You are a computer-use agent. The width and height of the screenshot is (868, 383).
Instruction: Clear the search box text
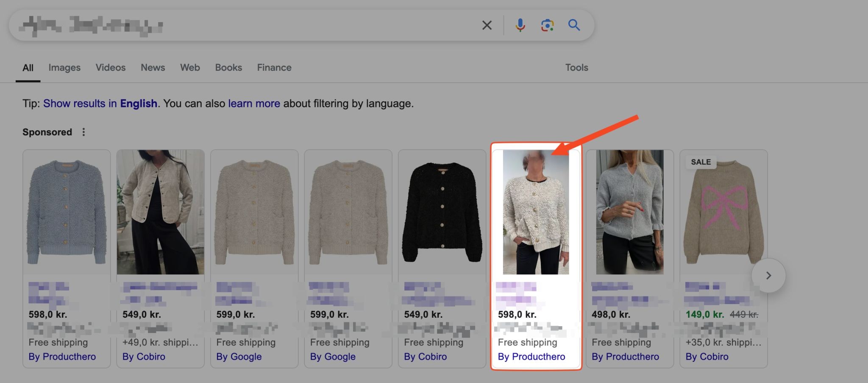point(487,25)
